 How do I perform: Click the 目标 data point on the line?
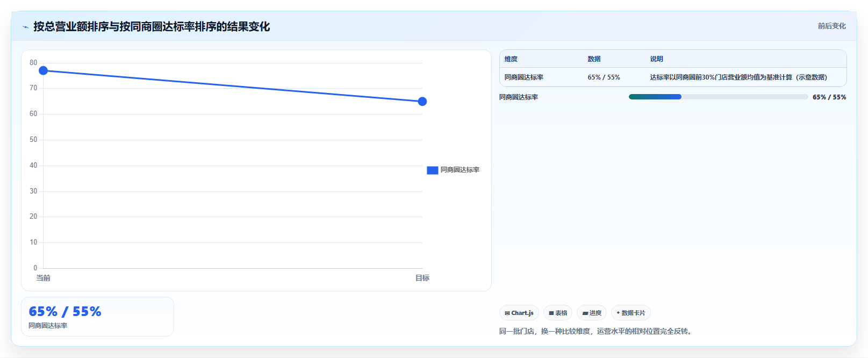pyautogui.click(x=422, y=101)
